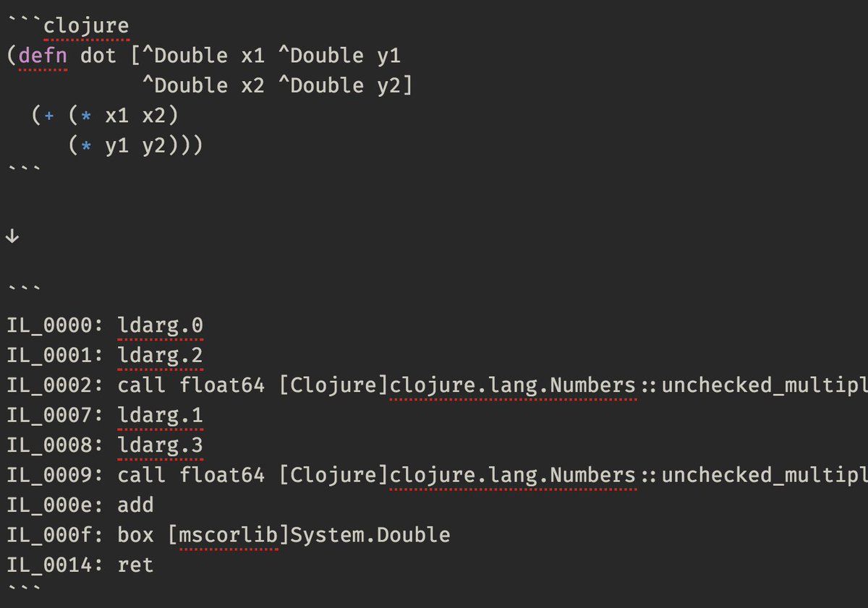868x608 pixels.
Task: Click the "y2]" parameter closing the argument list
Action: 394,86
